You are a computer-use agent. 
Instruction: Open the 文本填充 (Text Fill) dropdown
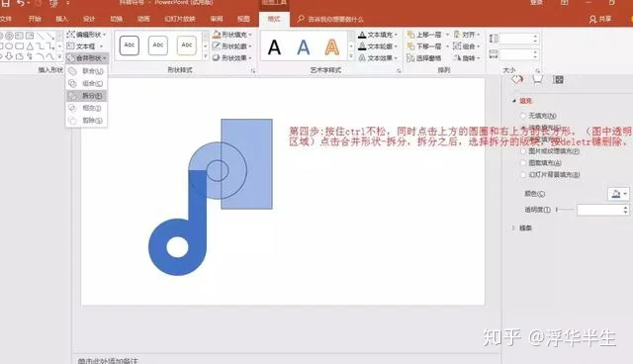(378, 35)
